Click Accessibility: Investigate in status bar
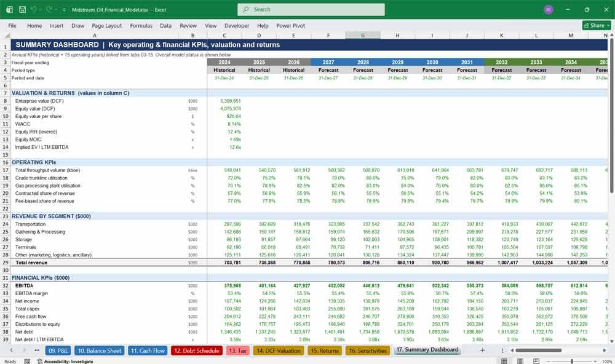615x364 pixels. coord(65,362)
